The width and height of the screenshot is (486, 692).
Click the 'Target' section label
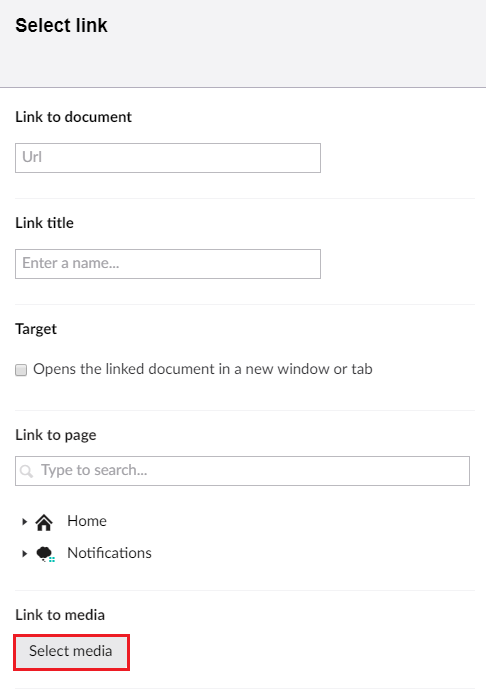tap(36, 329)
